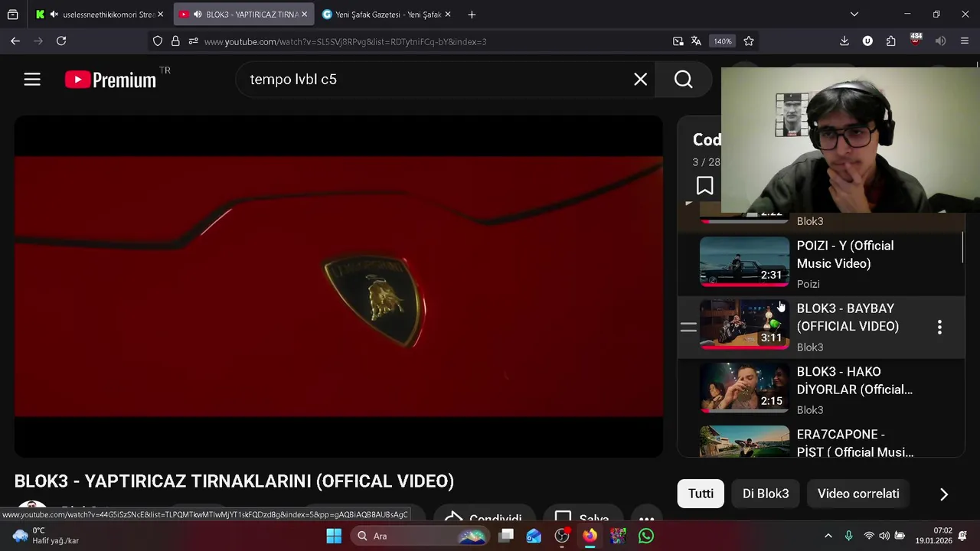Open system tray volume speaker icon

[884, 536]
